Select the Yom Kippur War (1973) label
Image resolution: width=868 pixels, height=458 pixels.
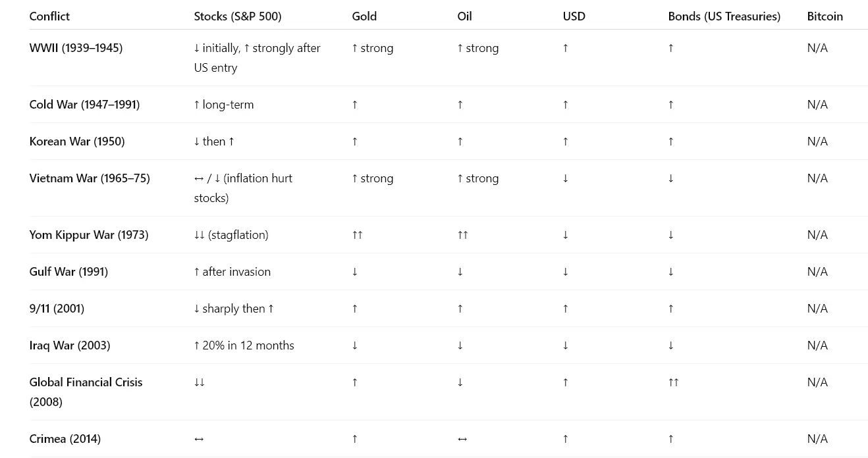[x=89, y=235]
